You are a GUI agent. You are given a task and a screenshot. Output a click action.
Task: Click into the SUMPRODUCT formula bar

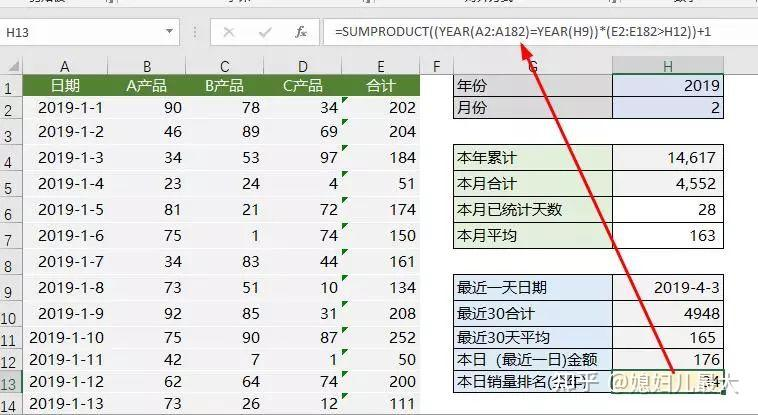point(540,32)
